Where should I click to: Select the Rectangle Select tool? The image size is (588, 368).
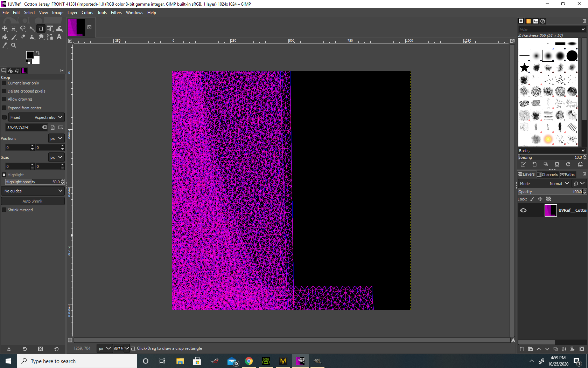[x=14, y=29]
